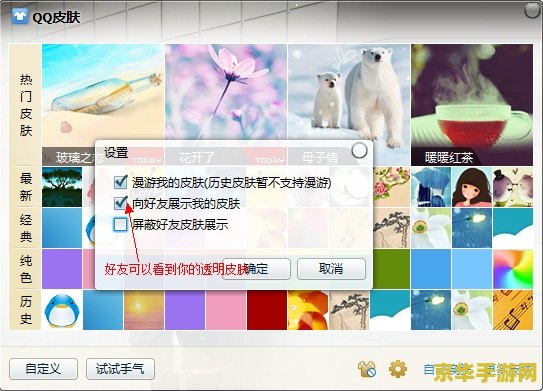Confirm settings with 确定 button
This screenshot has height=391, width=543.
[x=256, y=269]
